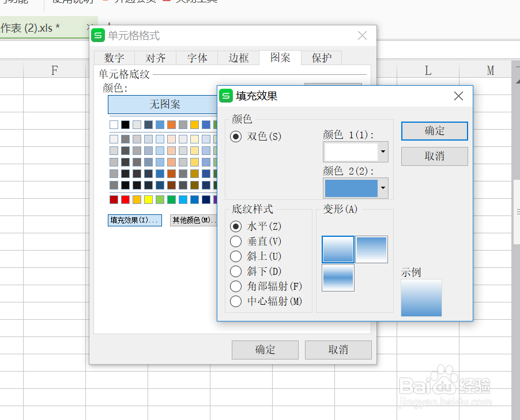Screen dimensions: 520x420
Task: Open the 填充效果 fill effects dialog
Action: point(134,221)
